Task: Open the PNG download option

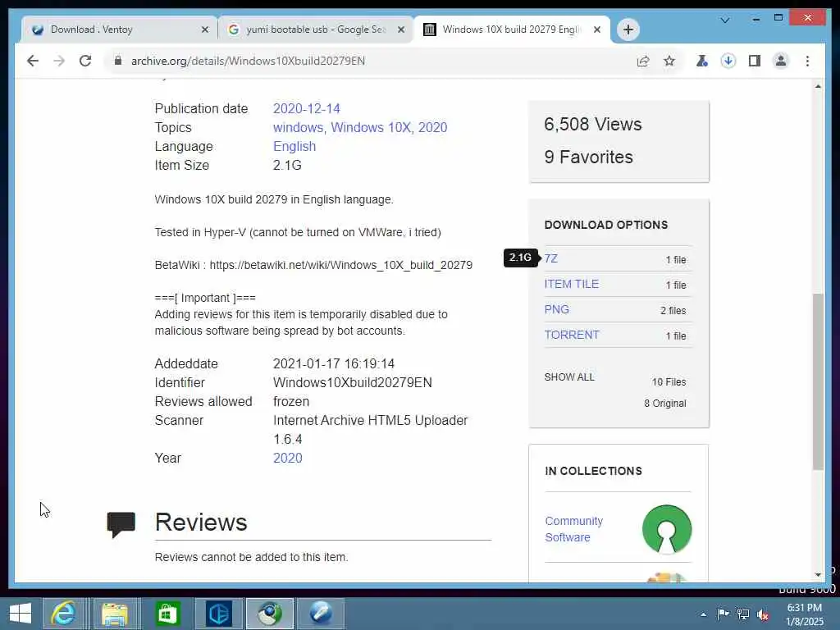Action: 557,309
